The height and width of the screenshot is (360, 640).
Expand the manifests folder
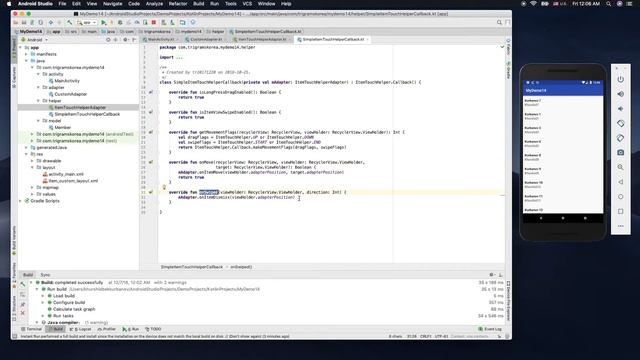pyautogui.click(x=27, y=54)
